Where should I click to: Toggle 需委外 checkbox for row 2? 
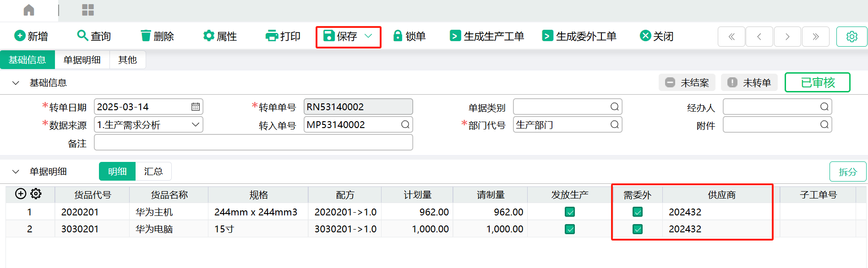pos(638,229)
